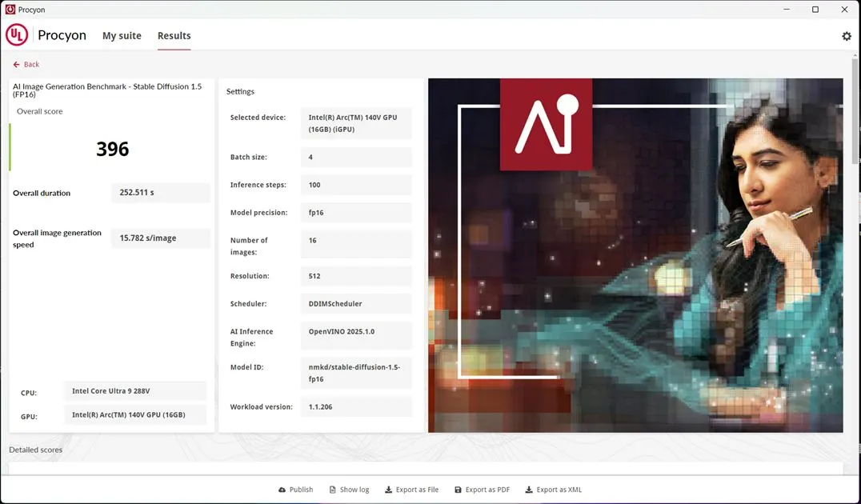
Task: Click the Export as File download icon
Action: [388, 490]
